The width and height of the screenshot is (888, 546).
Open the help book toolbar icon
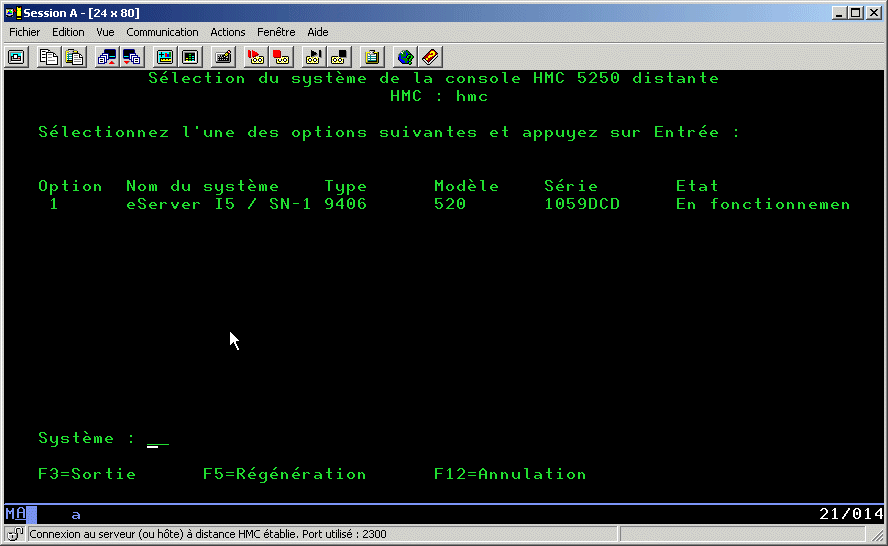pyautogui.click(x=430, y=57)
